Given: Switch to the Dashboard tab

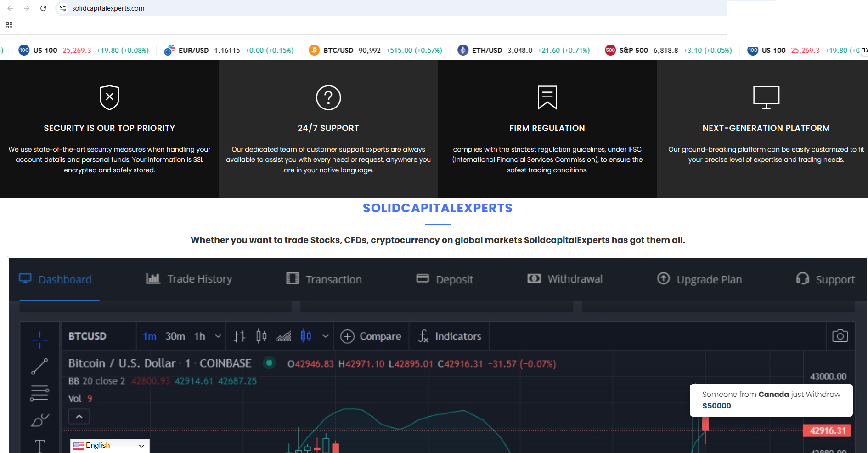Looking at the screenshot, I should pos(55,279).
